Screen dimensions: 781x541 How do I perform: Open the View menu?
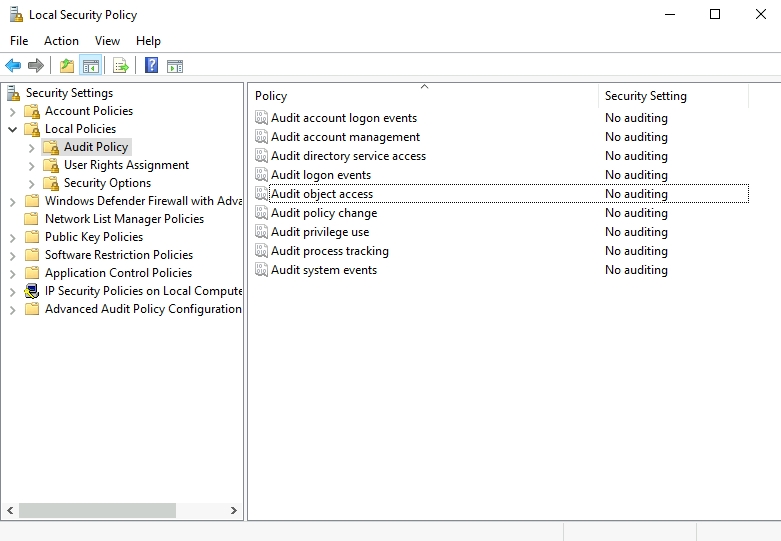click(x=107, y=41)
